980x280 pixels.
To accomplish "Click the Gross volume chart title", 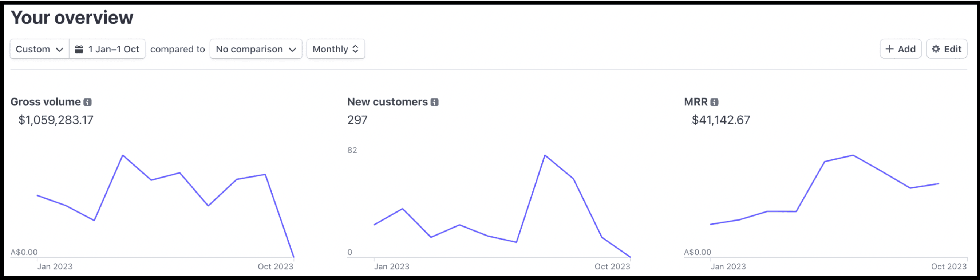I will pyautogui.click(x=46, y=102).
